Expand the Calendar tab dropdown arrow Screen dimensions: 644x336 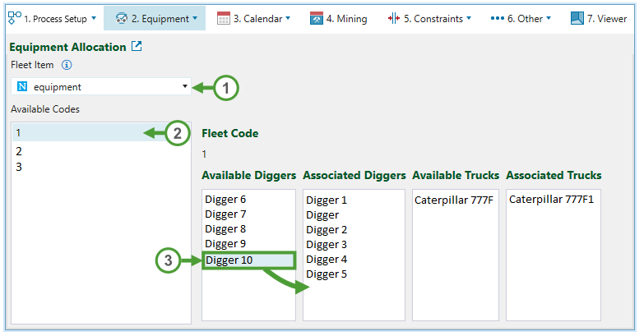[x=288, y=18]
